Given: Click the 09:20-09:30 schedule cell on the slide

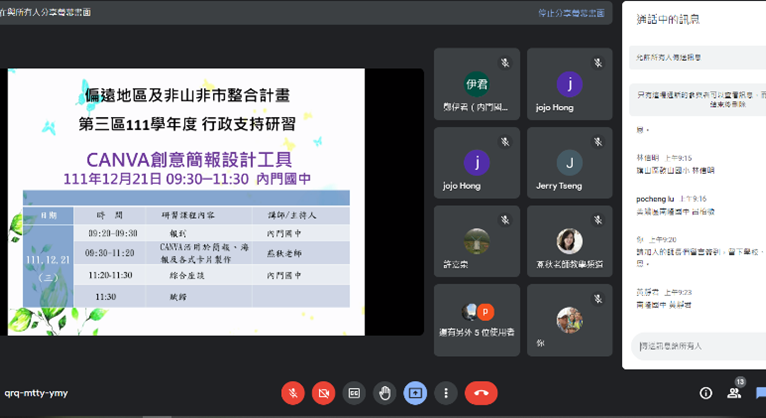Looking at the screenshot, I should click(112, 233).
